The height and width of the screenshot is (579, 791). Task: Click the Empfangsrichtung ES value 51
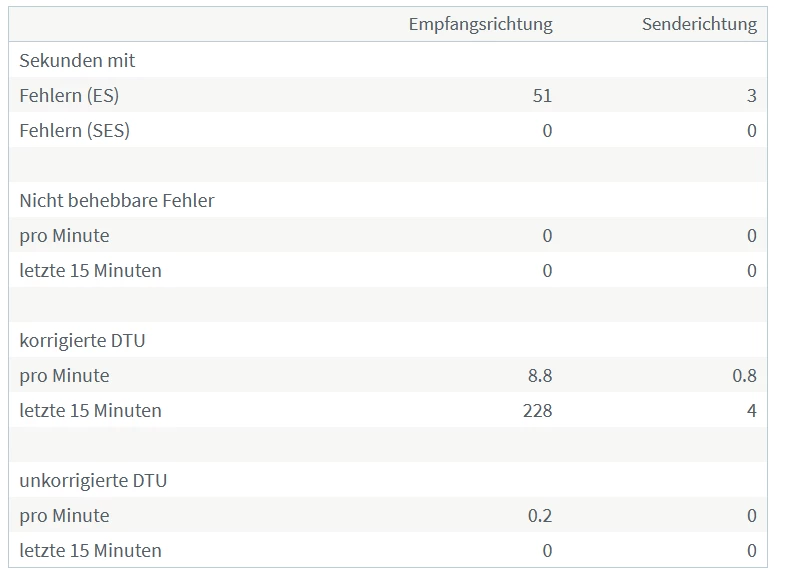[x=542, y=96]
